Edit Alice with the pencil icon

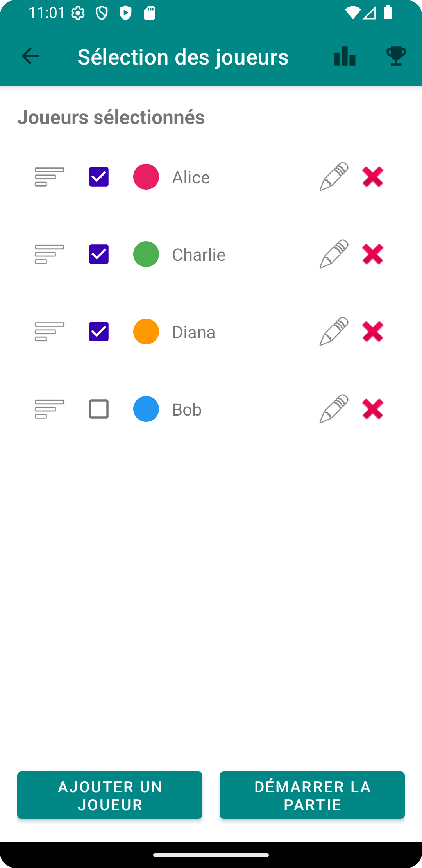(334, 177)
